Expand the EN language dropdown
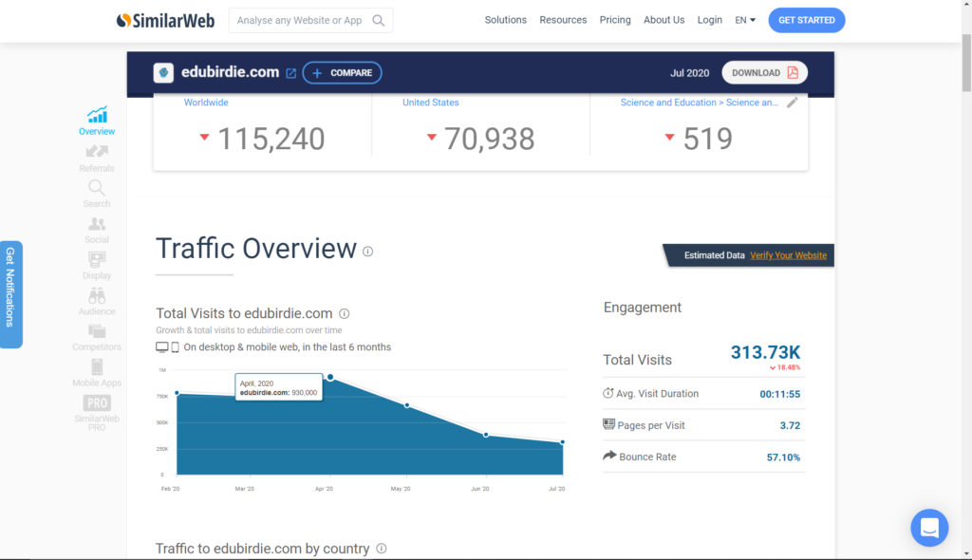The width and height of the screenshot is (972, 560). point(745,20)
